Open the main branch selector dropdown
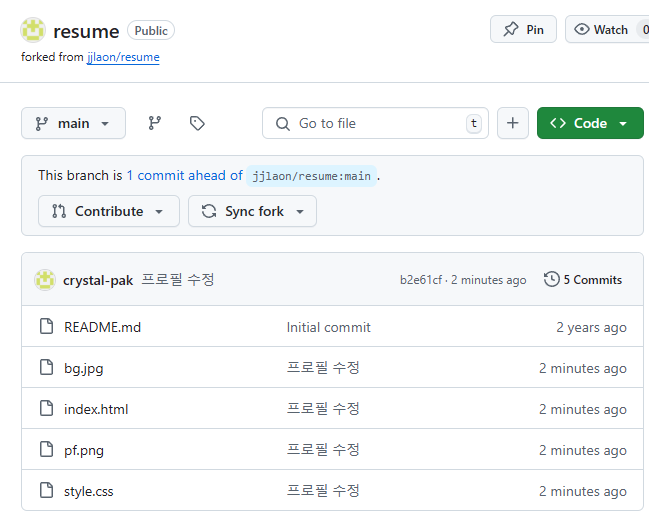 pos(73,123)
